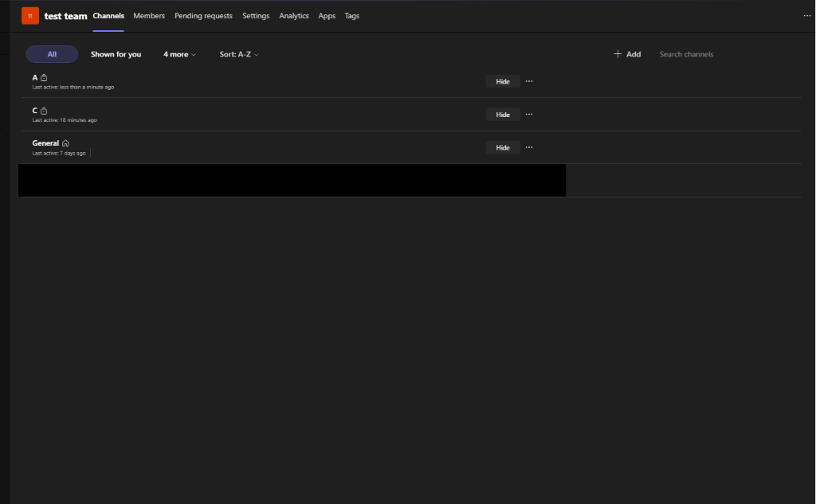Hide the General channel
This screenshot has width=816, height=504.
pyautogui.click(x=503, y=148)
